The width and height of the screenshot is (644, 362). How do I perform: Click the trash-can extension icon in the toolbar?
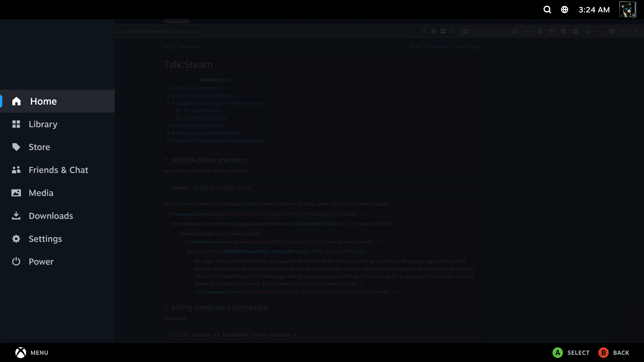[x=563, y=31]
